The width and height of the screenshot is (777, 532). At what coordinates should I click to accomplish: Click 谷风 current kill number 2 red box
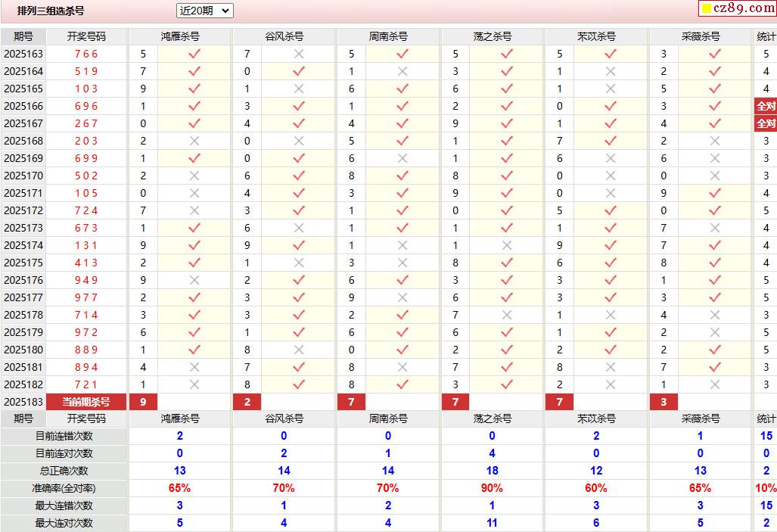pyautogui.click(x=247, y=402)
